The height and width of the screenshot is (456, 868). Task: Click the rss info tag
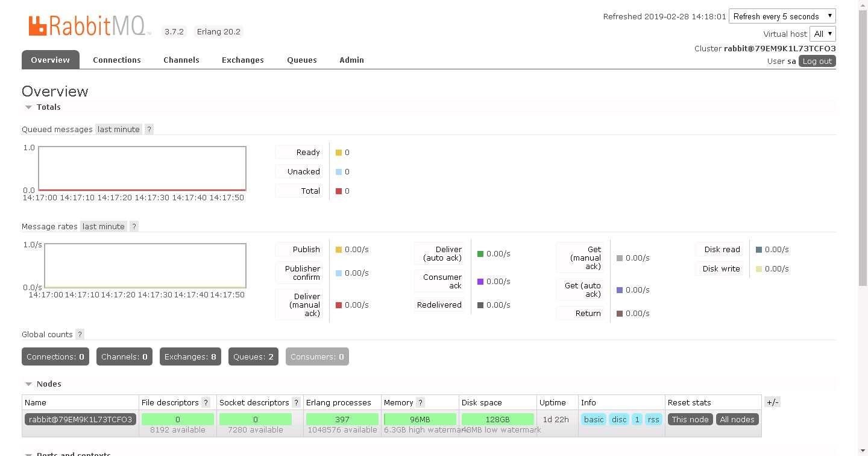653,419
